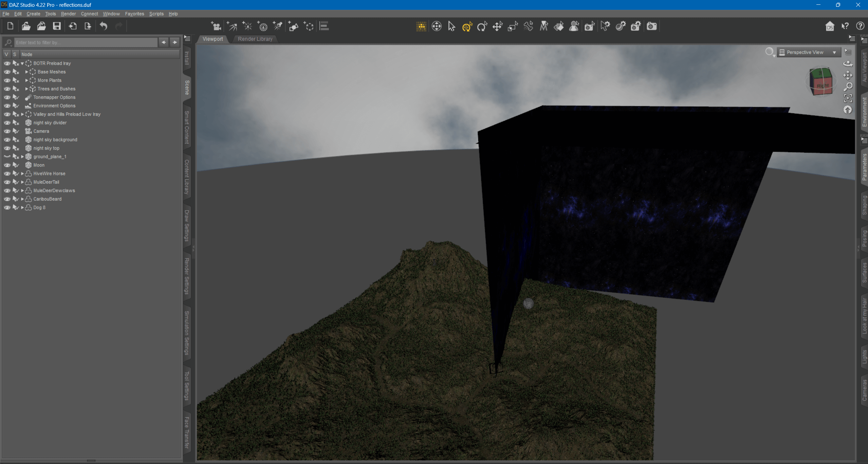The height and width of the screenshot is (464, 868).
Task: Click the viewport orbit control icon
Action: coord(848,64)
